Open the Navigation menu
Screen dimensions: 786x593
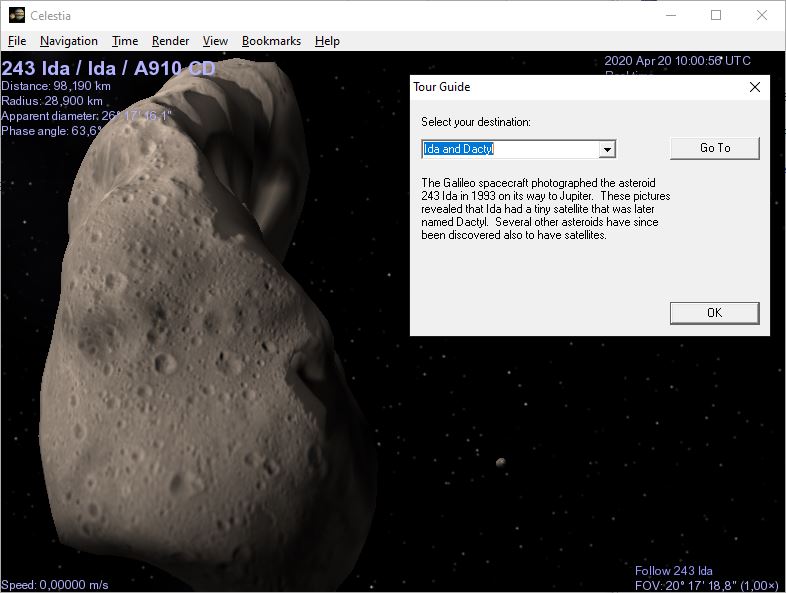tap(69, 41)
